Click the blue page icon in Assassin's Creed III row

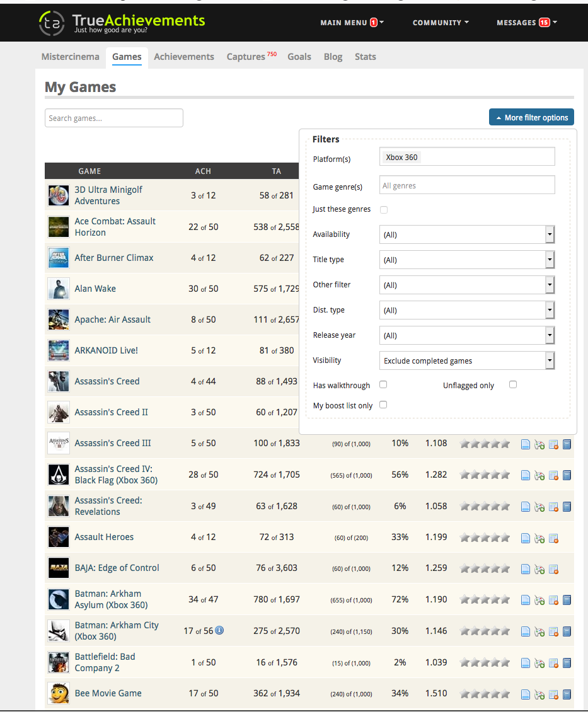click(525, 444)
